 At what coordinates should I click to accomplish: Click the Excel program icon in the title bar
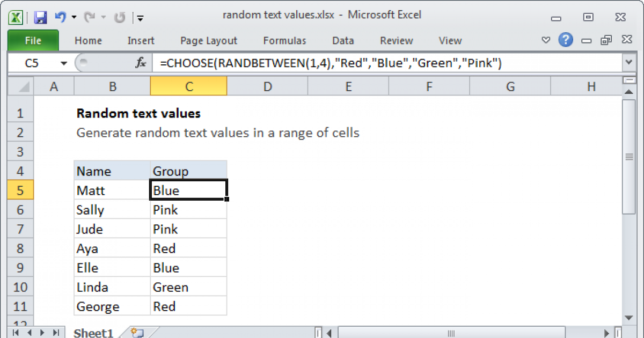[x=15, y=15]
